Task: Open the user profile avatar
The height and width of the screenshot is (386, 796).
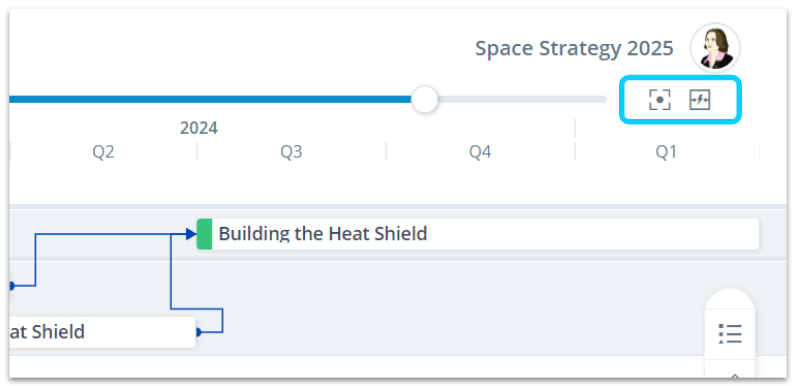Action: [x=715, y=48]
